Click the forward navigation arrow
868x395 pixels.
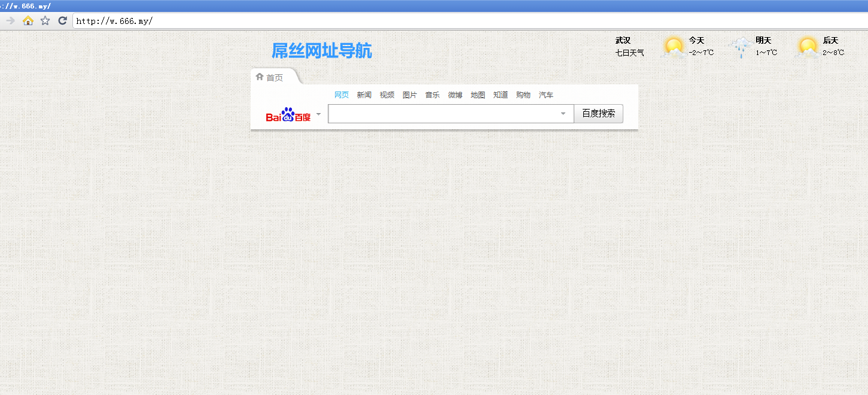(10, 21)
